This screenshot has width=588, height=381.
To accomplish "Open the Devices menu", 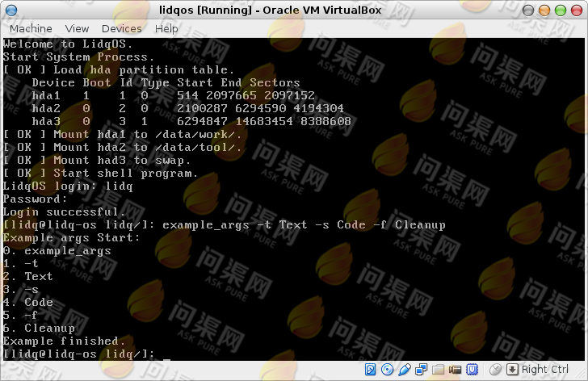I will click(x=121, y=28).
